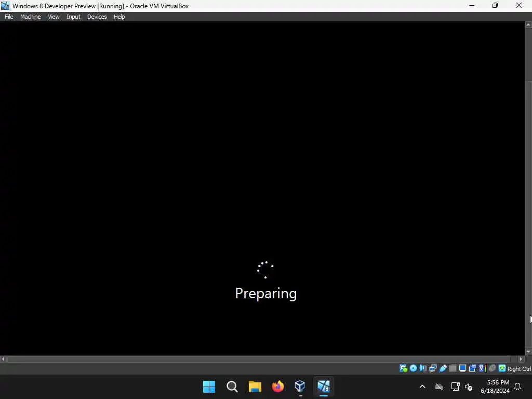Open the Help menu
The image size is (532, 399).
[x=119, y=17]
